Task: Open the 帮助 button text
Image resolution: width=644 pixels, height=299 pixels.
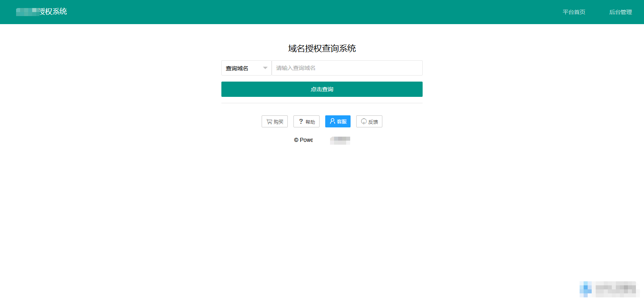Action: [x=310, y=122]
